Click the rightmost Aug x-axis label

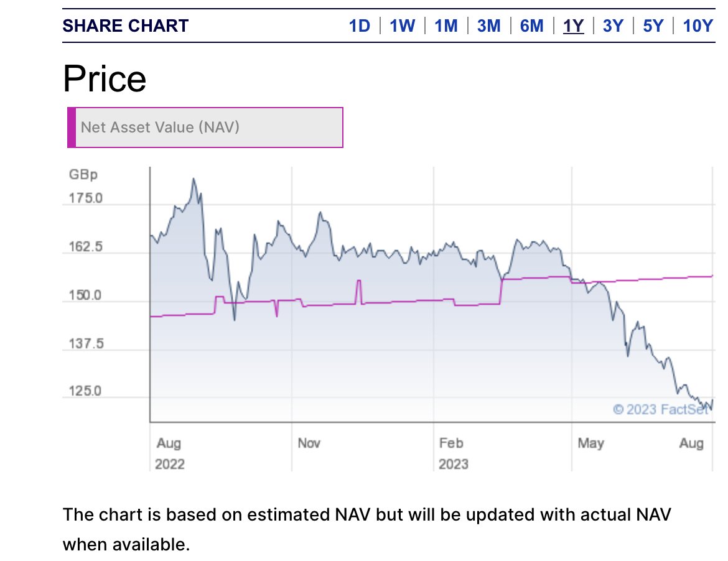(x=691, y=443)
